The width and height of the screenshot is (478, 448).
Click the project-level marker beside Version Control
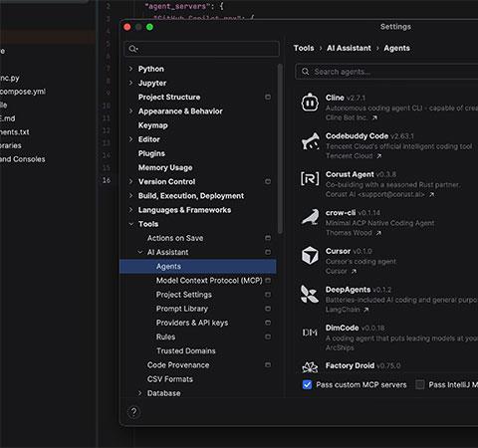(x=268, y=181)
